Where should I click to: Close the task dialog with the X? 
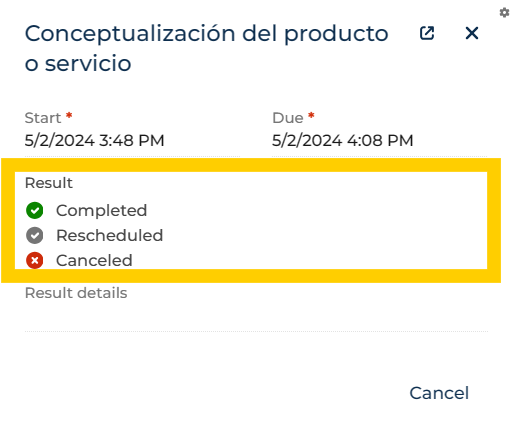pos(472,33)
